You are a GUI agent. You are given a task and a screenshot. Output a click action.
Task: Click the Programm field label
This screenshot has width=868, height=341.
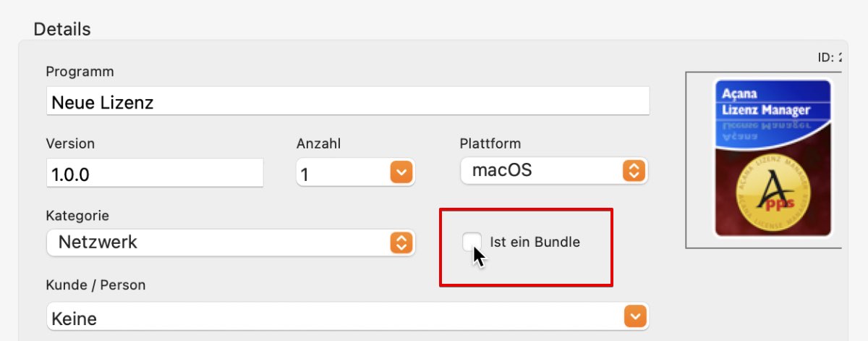(x=80, y=72)
